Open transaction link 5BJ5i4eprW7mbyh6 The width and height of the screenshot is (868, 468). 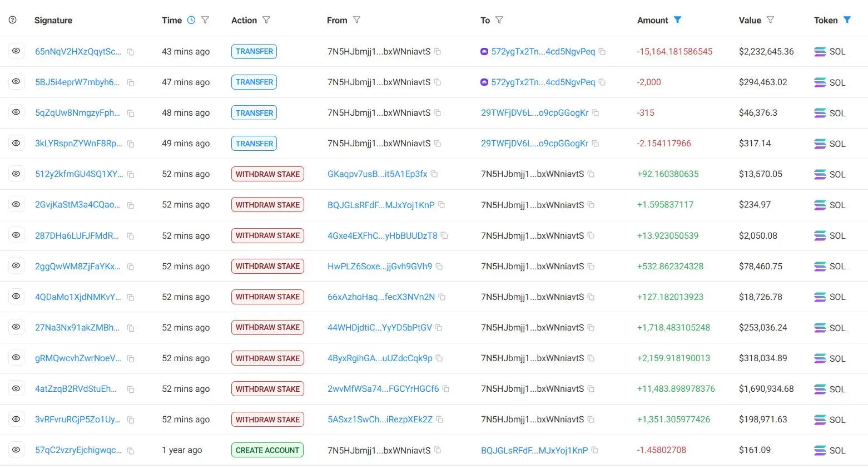(x=77, y=82)
